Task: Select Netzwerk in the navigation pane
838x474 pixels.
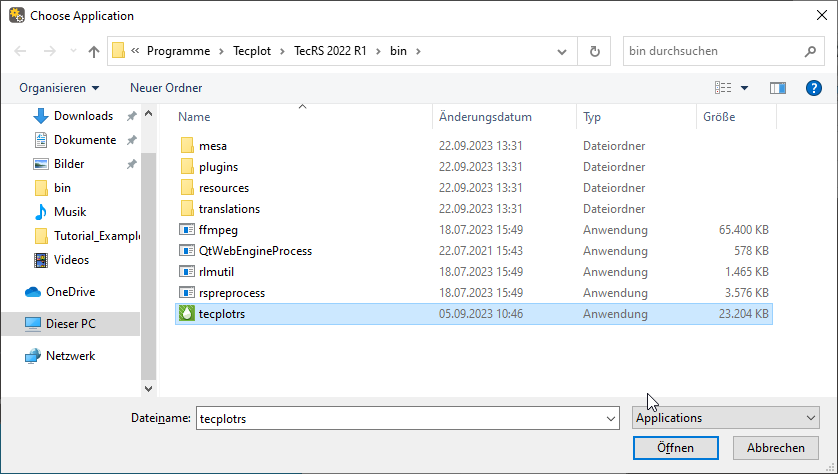Action: tap(71, 356)
